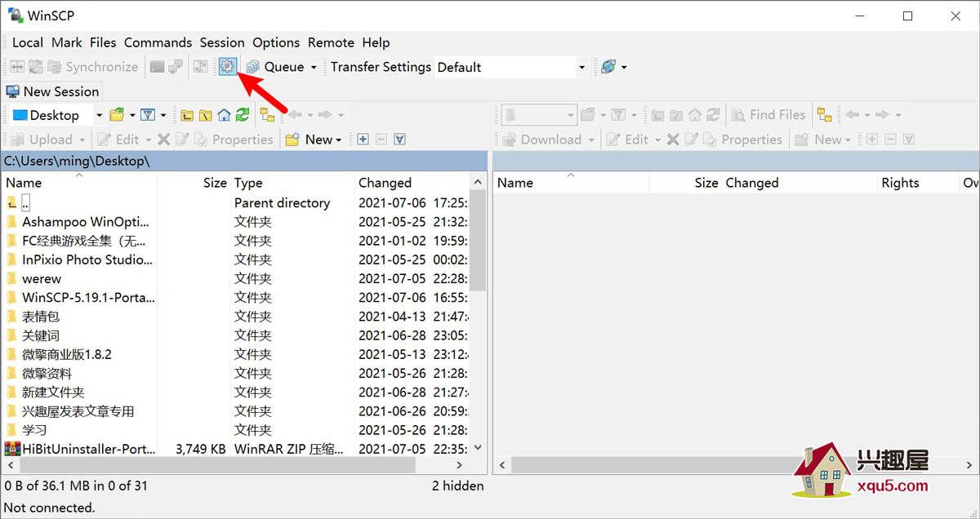980x519 pixels.
Task: Expand the local open directory dropdown arrow
Action: [x=131, y=116]
